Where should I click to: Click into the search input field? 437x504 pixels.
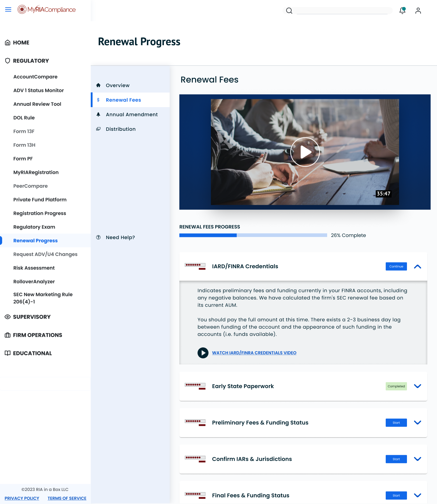(x=343, y=11)
